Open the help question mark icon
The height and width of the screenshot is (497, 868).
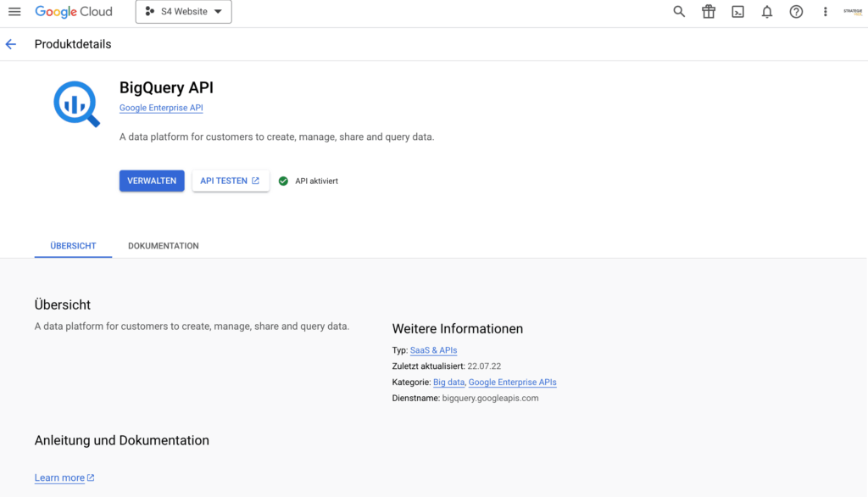tap(796, 12)
